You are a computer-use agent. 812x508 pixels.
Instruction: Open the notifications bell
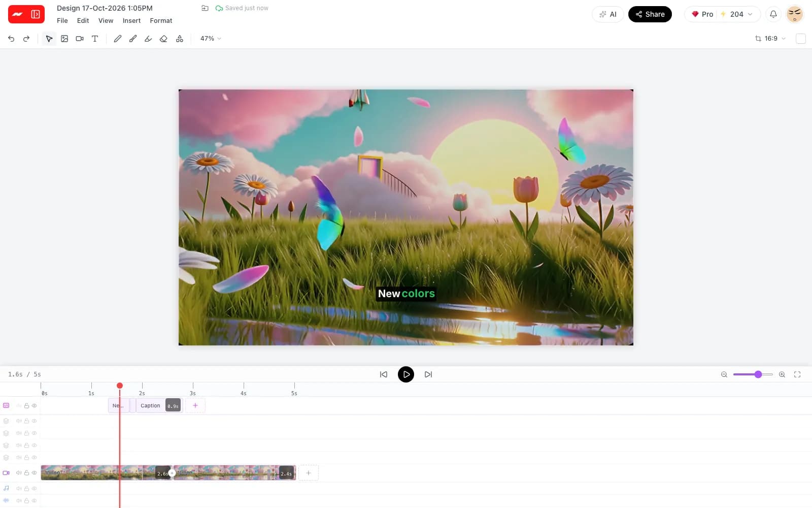pos(773,14)
